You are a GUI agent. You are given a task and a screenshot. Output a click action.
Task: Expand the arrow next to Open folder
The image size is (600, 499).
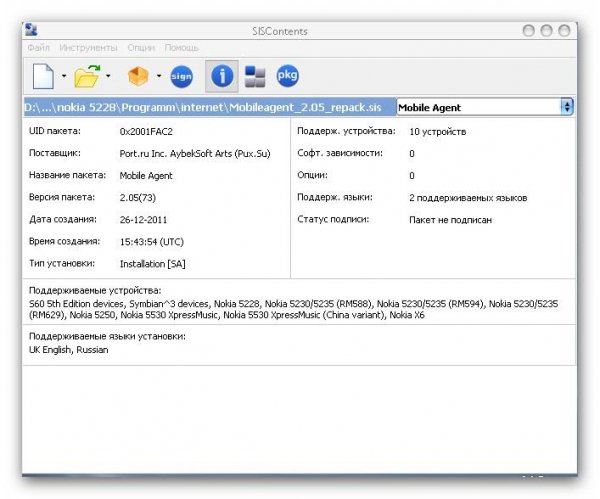pos(108,76)
